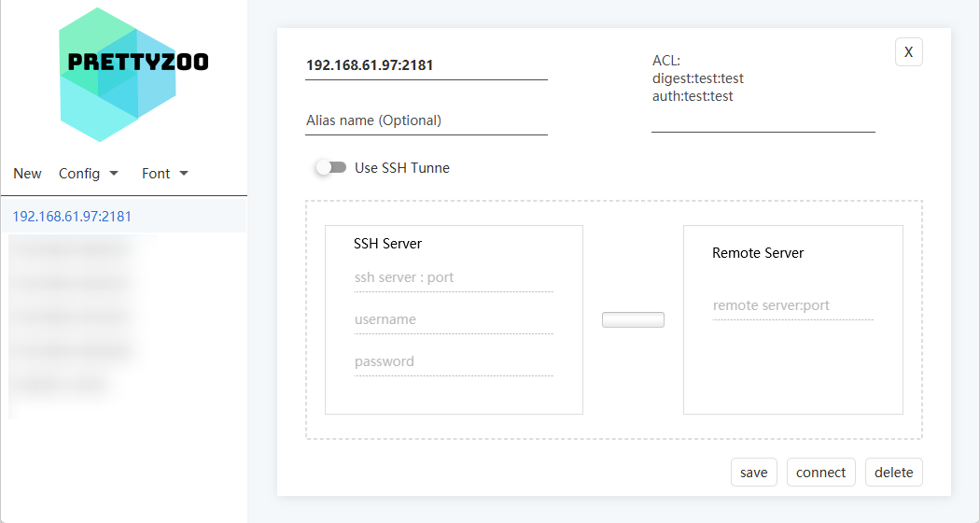Click the SSH password field
The height and width of the screenshot is (523, 980).
[x=453, y=361]
